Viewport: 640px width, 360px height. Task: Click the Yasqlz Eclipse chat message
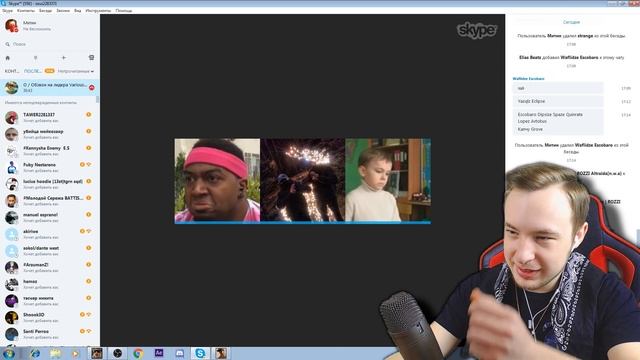pyautogui.click(x=558, y=101)
